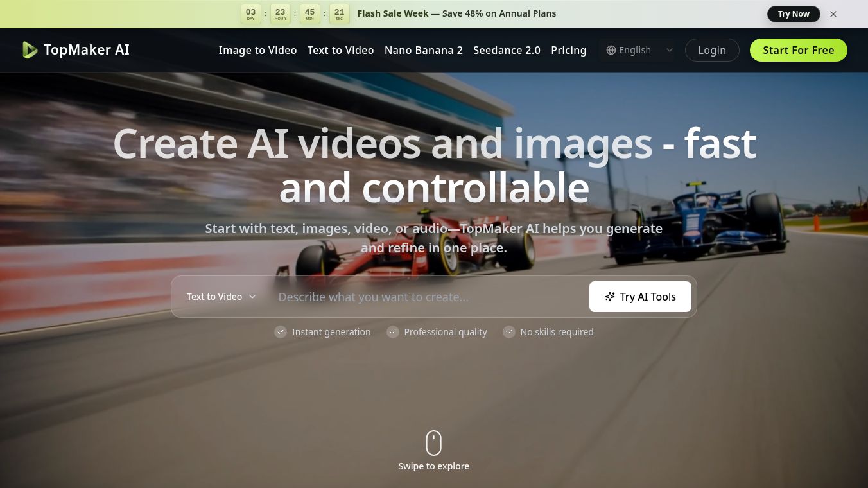Click the checkmark icon before Instant generation
The height and width of the screenshot is (488, 868).
[x=281, y=332]
